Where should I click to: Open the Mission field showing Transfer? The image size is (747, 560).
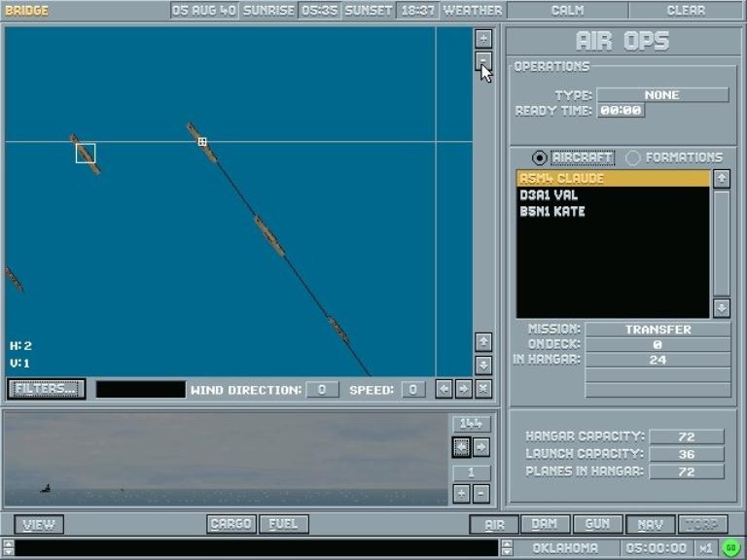coord(658,330)
